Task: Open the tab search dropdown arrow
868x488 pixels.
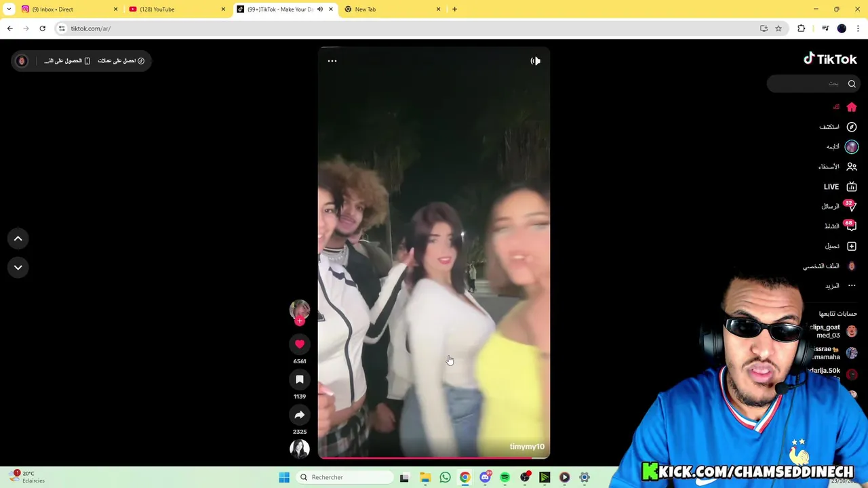Action: click(9, 9)
